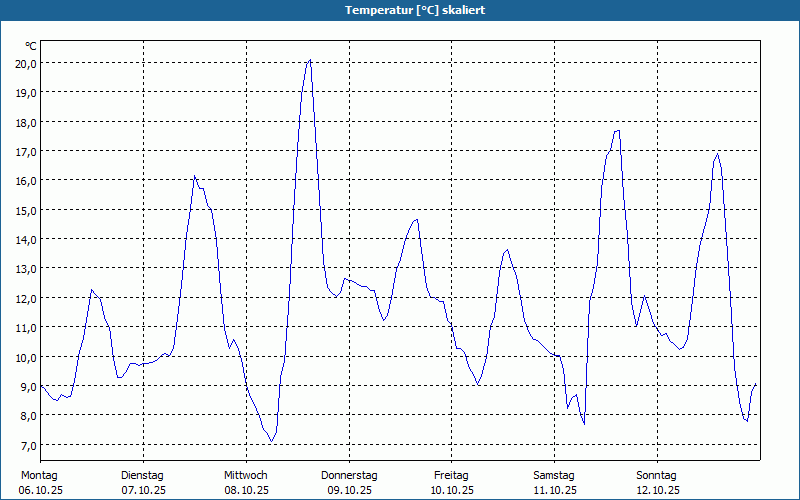Click the 16,0 y-axis label

click(26, 181)
